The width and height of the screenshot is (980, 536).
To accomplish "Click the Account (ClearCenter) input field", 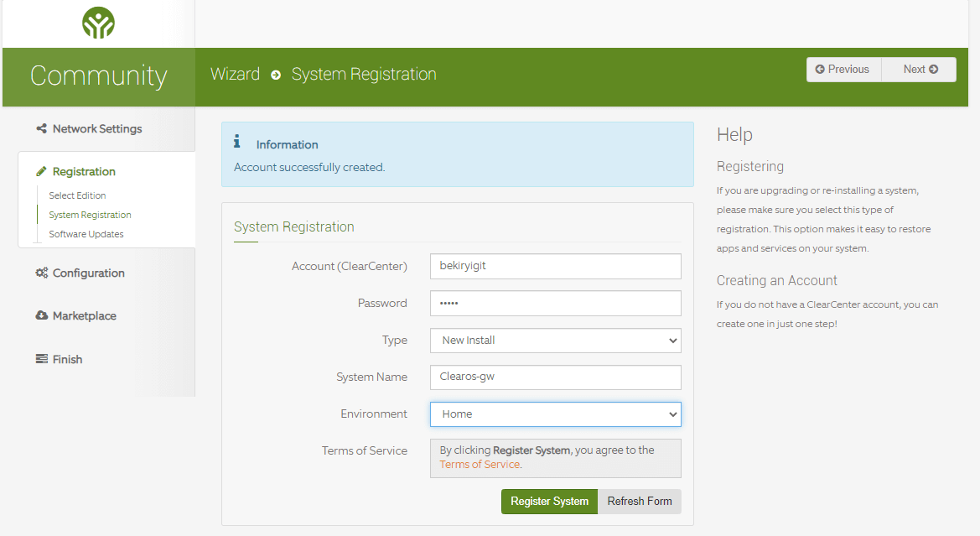I will (555, 266).
